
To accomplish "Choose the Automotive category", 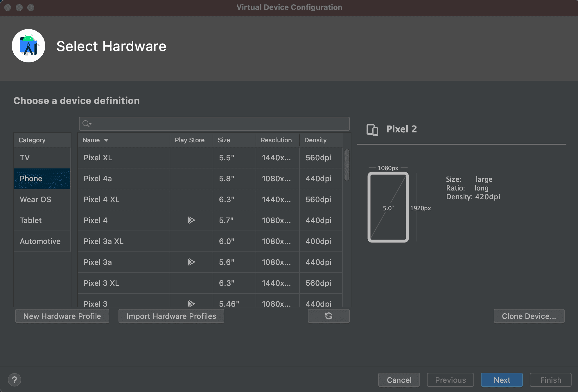I will pos(42,241).
